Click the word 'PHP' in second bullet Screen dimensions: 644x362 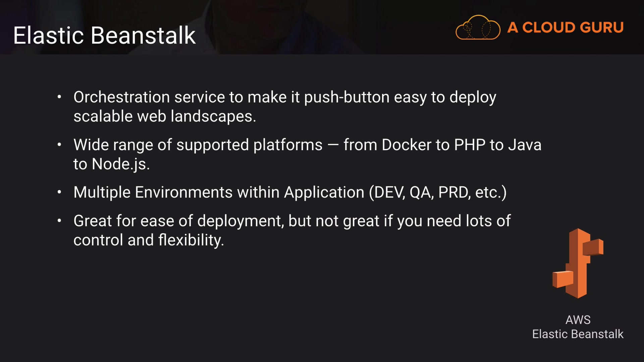pos(470,145)
